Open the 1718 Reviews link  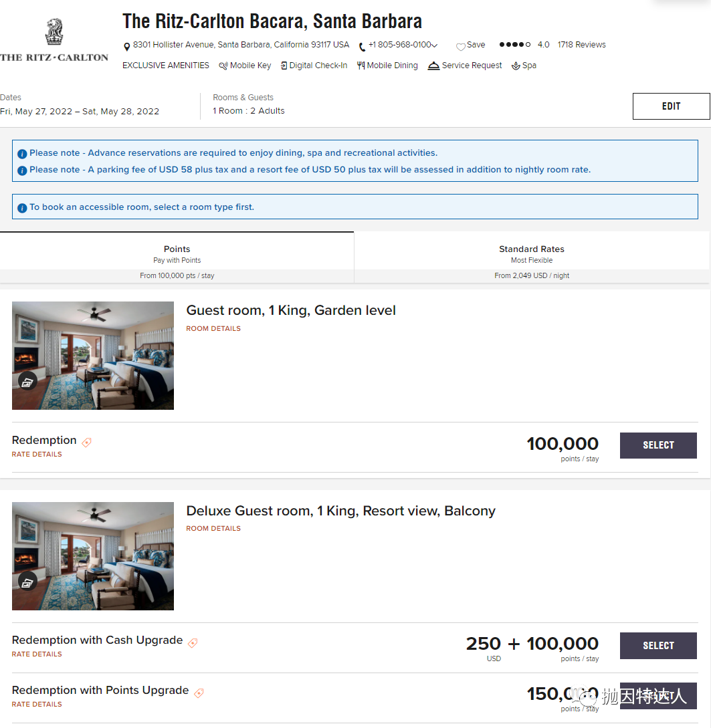point(581,45)
